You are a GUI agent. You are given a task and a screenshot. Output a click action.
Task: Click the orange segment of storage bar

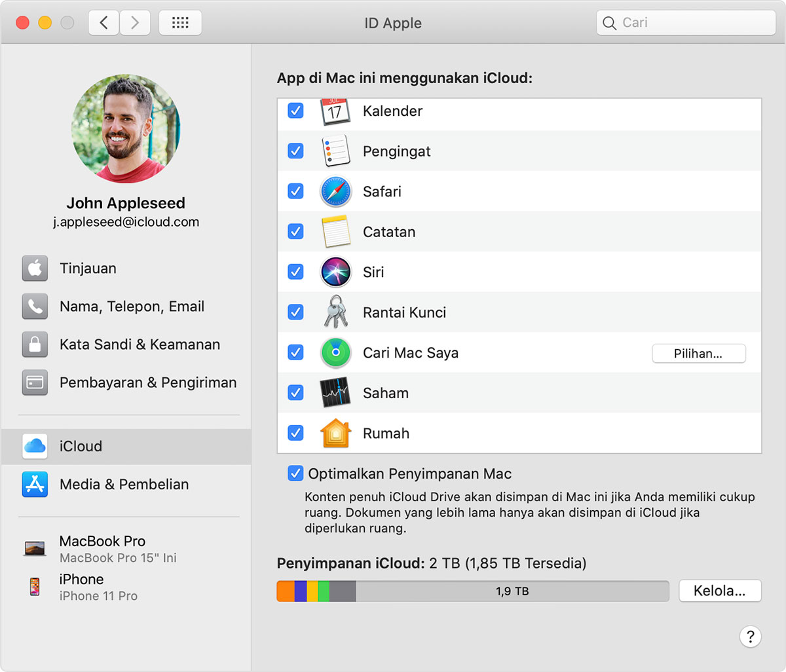(286, 591)
